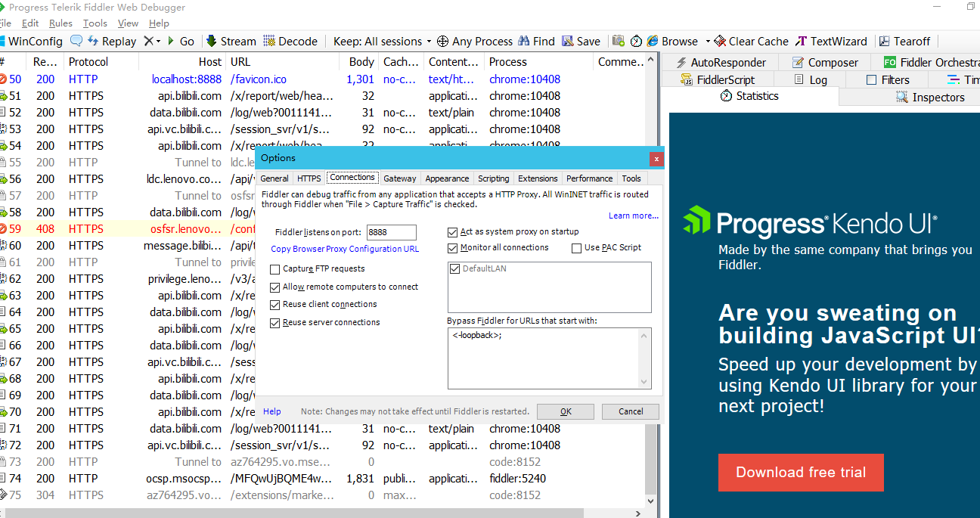
Task: Open the View menu
Action: [128, 23]
